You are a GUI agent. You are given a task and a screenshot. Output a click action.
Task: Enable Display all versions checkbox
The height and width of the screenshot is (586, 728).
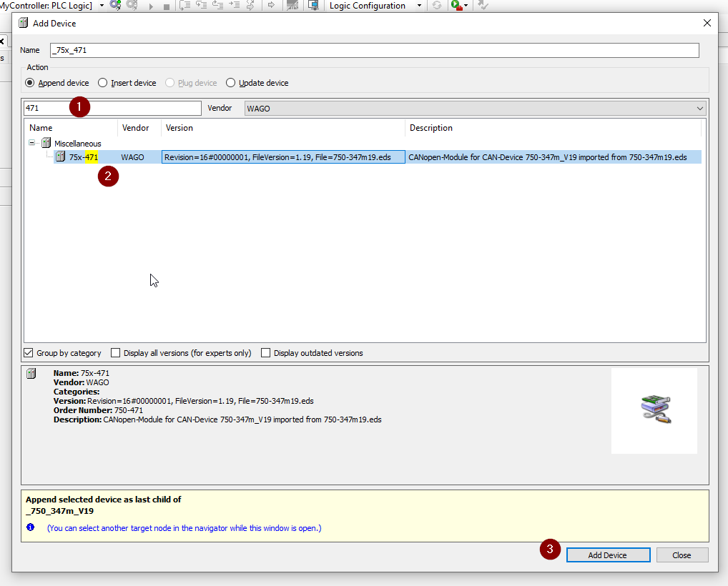[116, 352]
